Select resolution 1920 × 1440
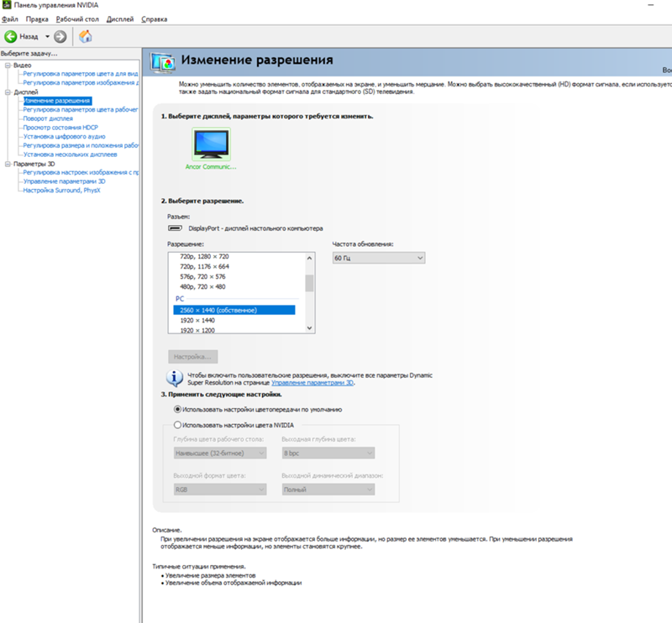 197,321
